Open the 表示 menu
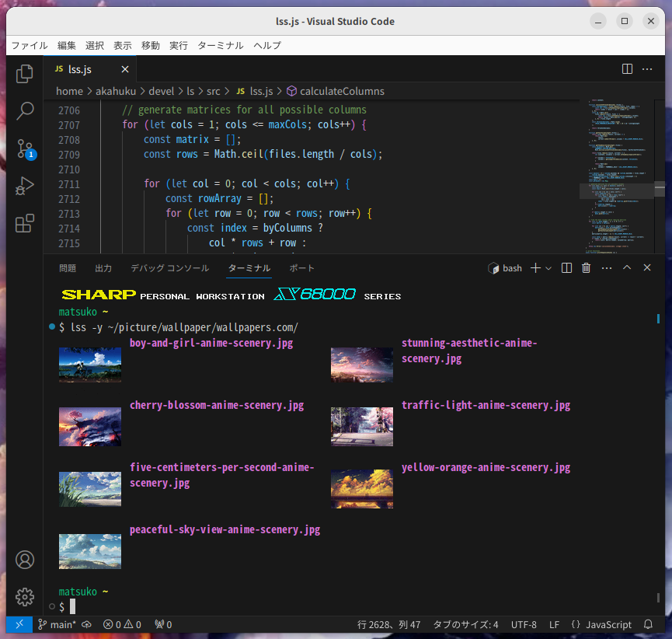Screen dimensions: 672x639 [123, 45]
